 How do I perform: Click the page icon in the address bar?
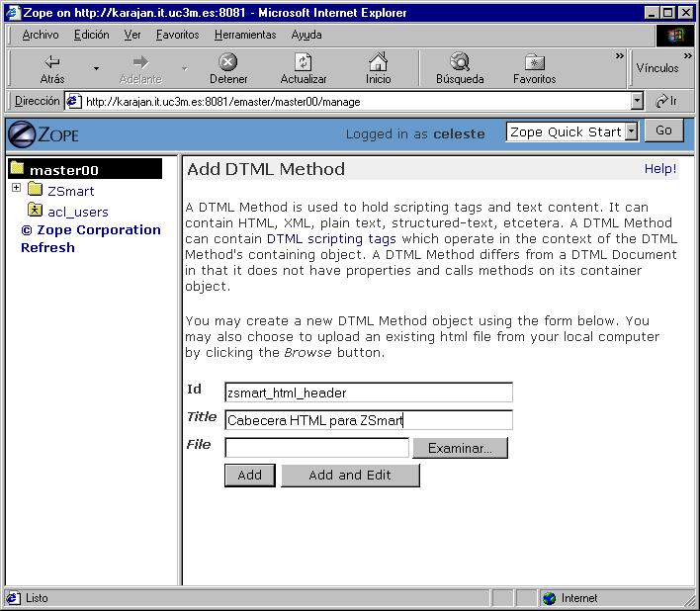(74, 101)
